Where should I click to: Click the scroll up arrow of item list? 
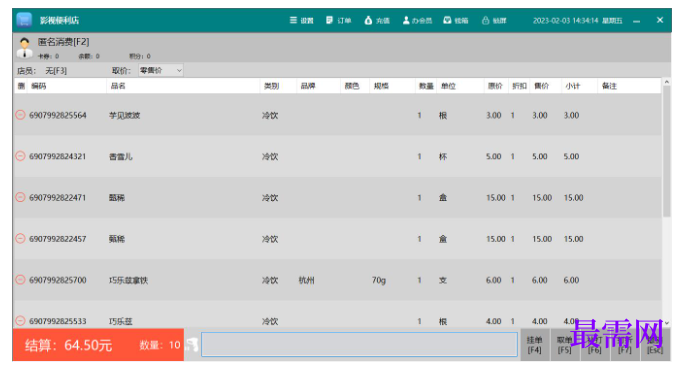pyautogui.click(x=666, y=82)
